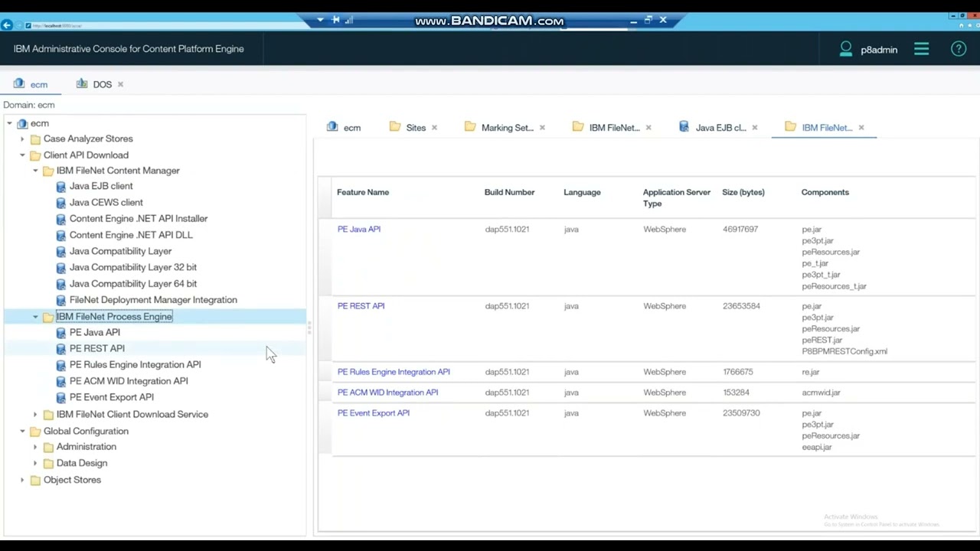Click the Global Configuration folder icon

click(35, 432)
